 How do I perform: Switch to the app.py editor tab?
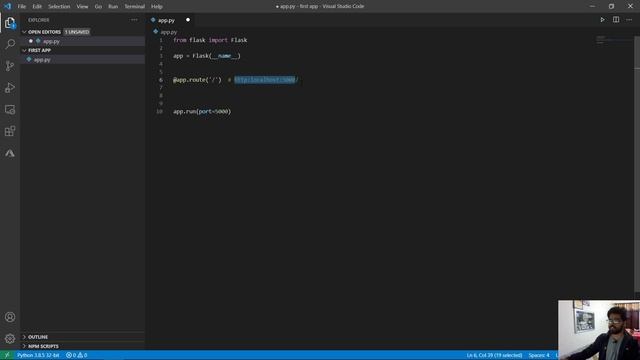(x=167, y=20)
